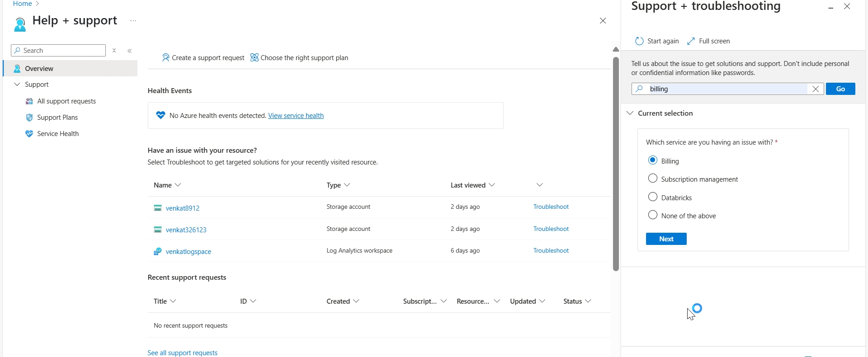Image resolution: width=868 pixels, height=357 pixels.
Task: Select the Databricks radio button
Action: pyautogui.click(x=653, y=197)
